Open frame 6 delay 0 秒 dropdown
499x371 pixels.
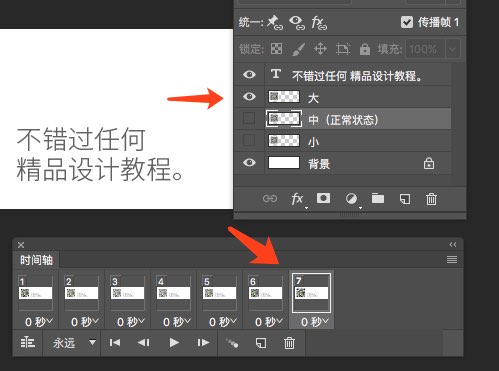pos(269,322)
